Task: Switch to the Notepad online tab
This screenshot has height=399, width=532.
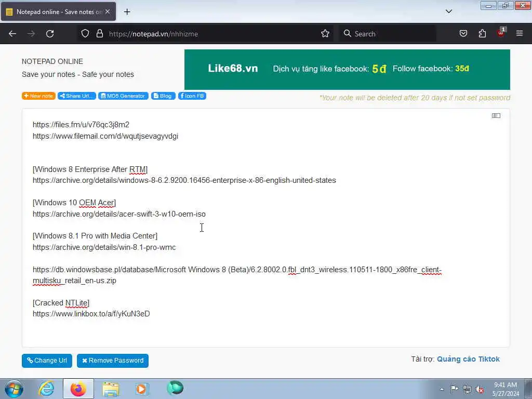Action: tap(58, 11)
